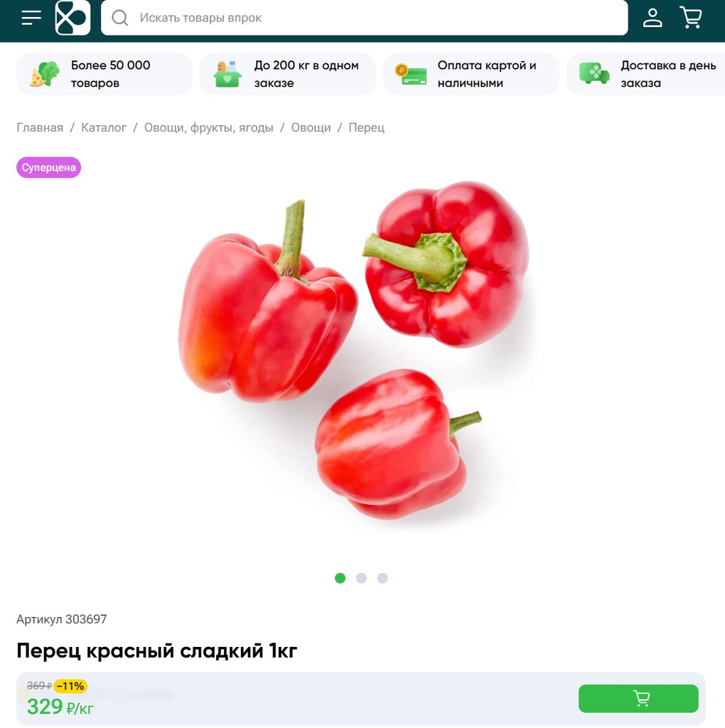This screenshot has height=728, width=725.
Task: Go to 'Главная' breadcrumb
Action: (40, 128)
